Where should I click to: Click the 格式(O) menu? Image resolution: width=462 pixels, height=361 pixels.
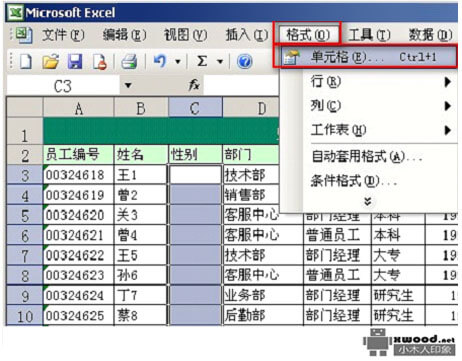307,34
